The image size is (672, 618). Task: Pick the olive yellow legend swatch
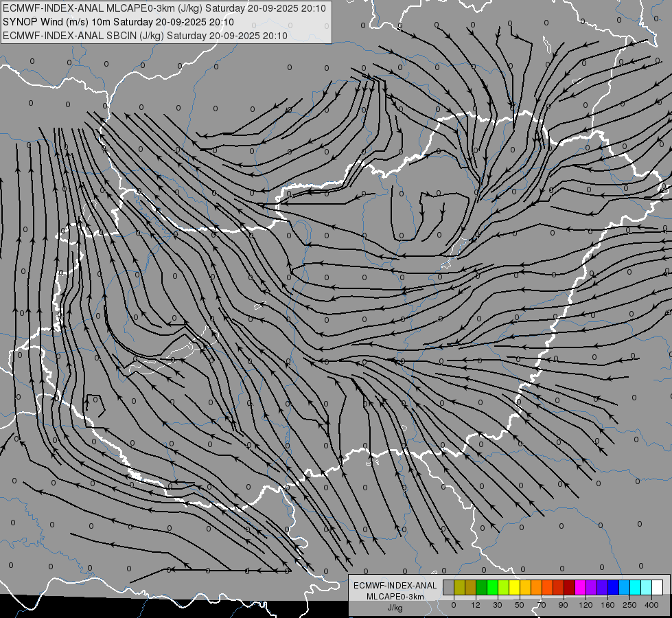pos(459,587)
